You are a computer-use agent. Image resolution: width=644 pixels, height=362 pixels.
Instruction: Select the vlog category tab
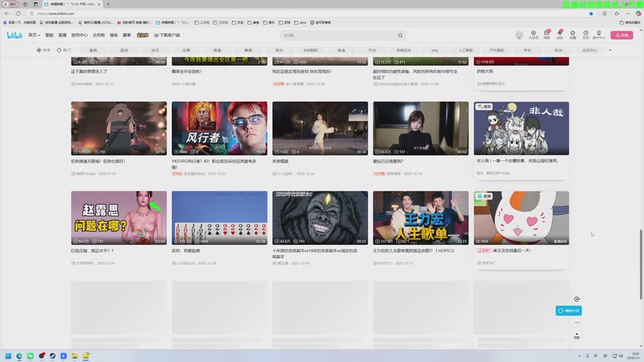(435, 50)
